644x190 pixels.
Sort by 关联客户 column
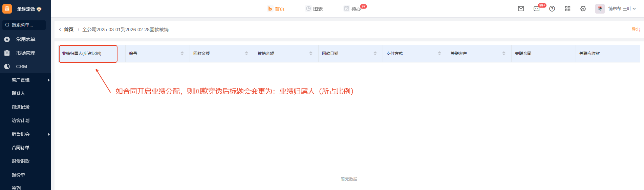504,53
